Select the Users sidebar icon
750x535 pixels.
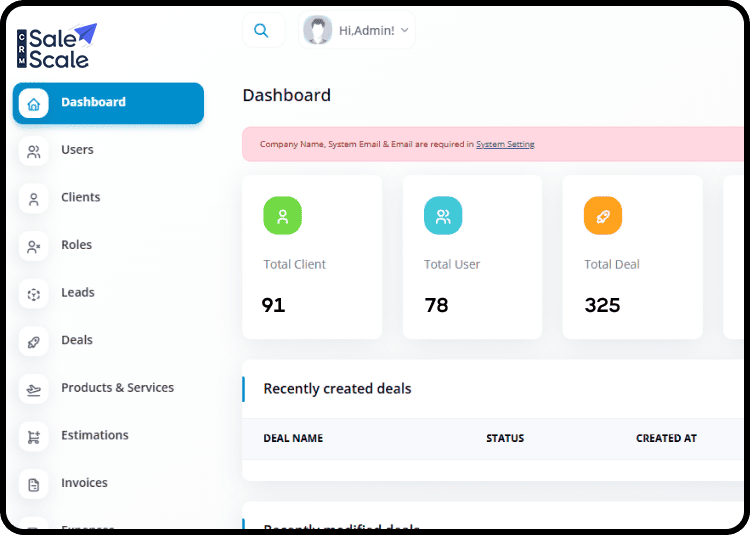pos(34,151)
